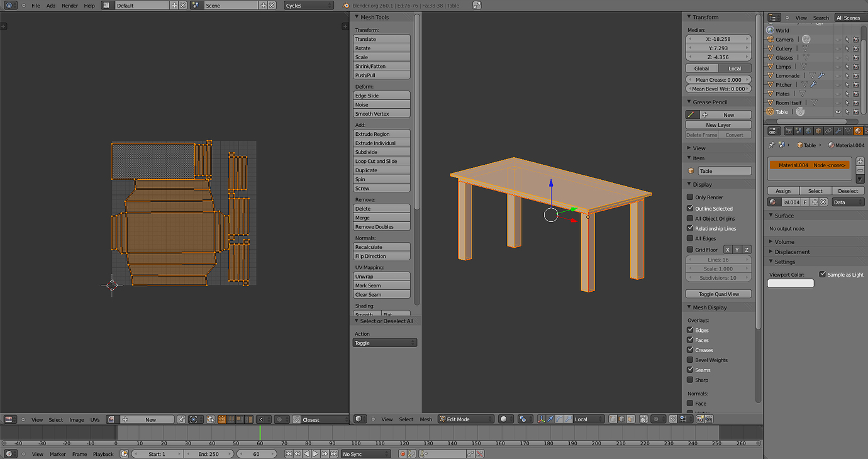Image resolution: width=868 pixels, height=459 pixels.
Task: Open the Object Data properties tab
Action: coord(849,131)
